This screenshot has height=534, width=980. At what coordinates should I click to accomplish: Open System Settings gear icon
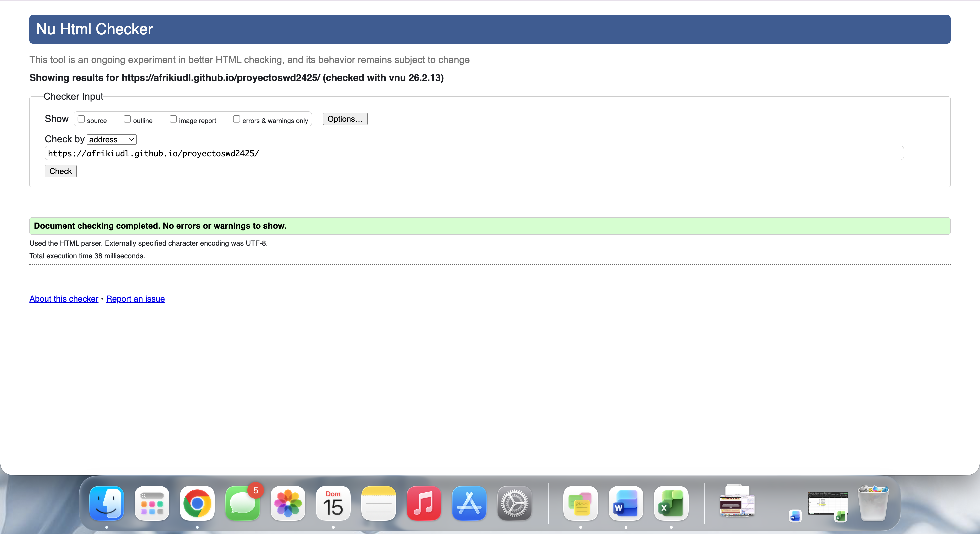pyautogui.click(x=514, y=503)
